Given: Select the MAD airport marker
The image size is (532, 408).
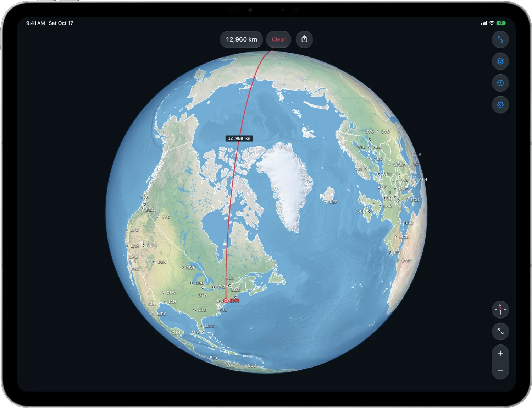Looking at the screenshot, I should pyautogui.click(x=396, y=237).
